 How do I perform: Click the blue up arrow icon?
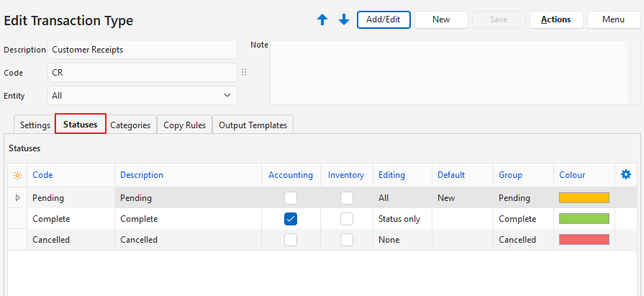tap(322, 20)
